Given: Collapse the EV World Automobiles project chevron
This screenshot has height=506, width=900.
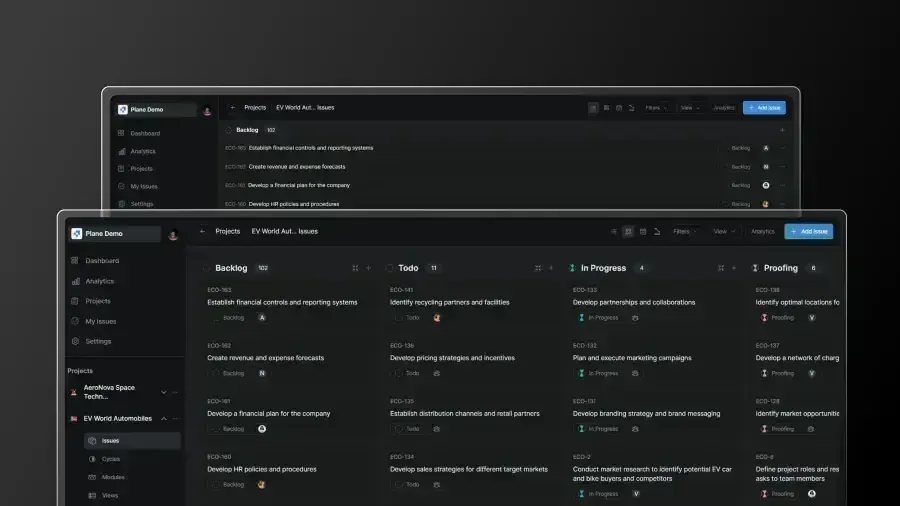Looking at the screenshot, I should [164, 419].
